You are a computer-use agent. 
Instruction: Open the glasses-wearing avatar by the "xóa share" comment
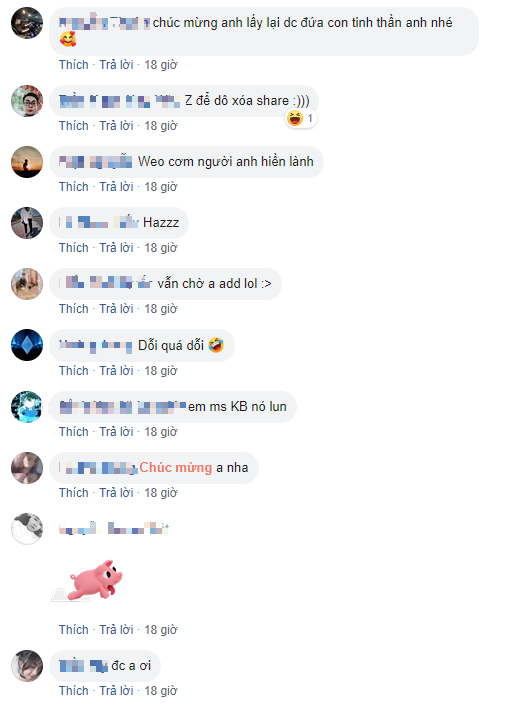(27, 101)
